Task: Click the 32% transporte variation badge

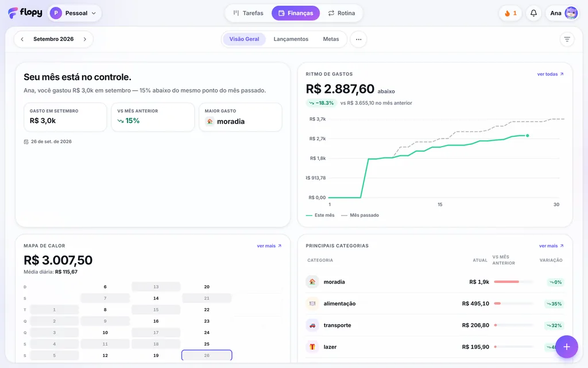Action: 554,325
